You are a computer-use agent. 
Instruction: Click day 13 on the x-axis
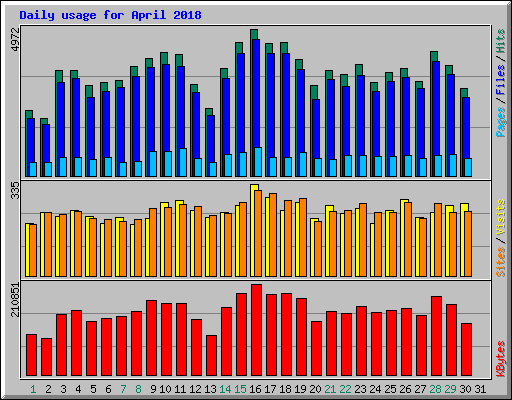(210, 389)
